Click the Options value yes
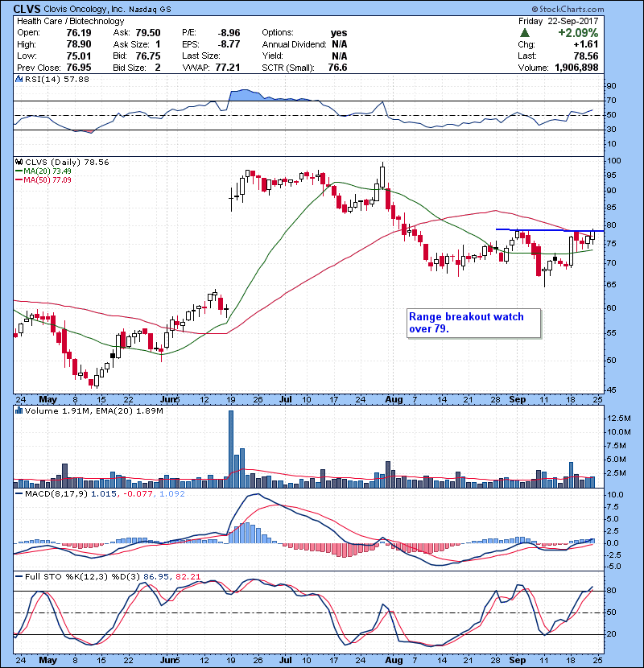The width and height of the screenshot is (644, 668). tap(339, 33)
